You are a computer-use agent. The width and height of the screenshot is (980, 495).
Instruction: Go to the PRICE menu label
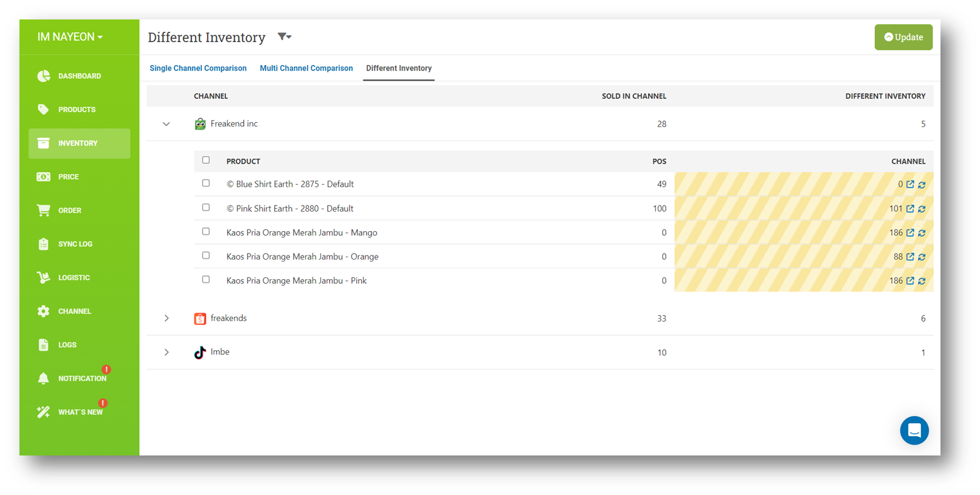69,177
